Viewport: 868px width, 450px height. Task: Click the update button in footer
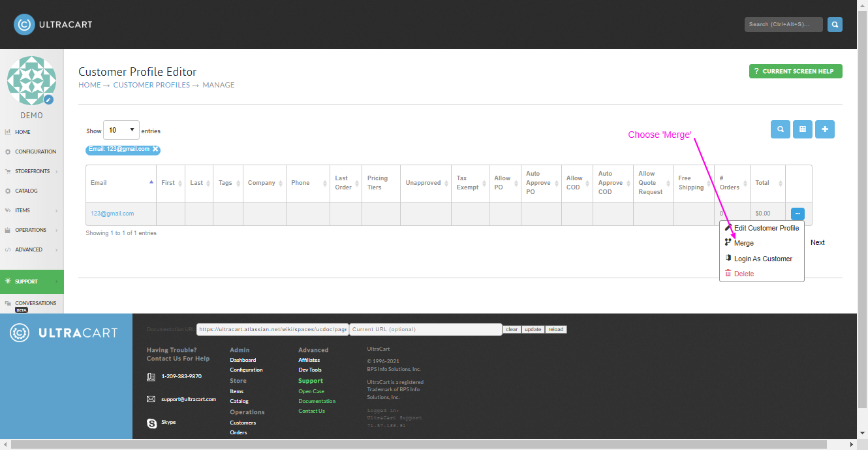[533, 329]
